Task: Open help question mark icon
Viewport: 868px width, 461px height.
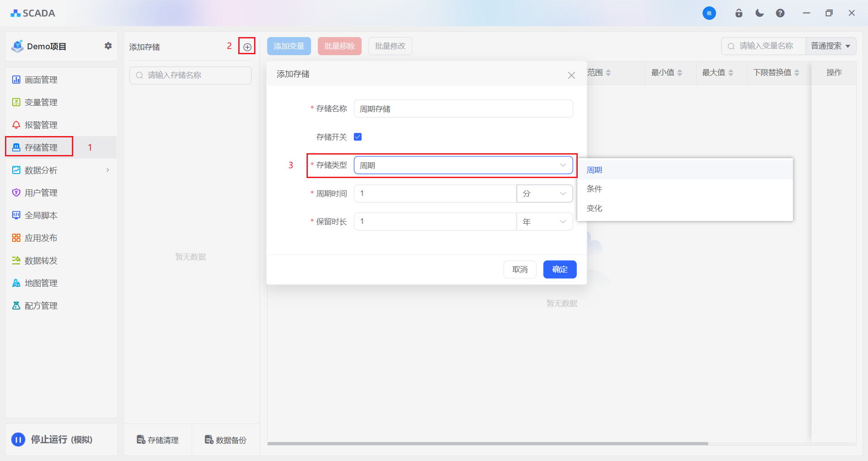Action: [780, 13]
